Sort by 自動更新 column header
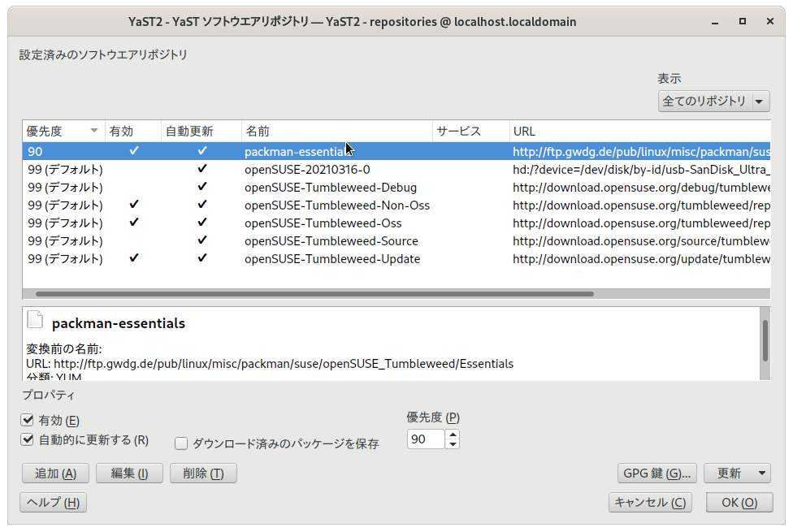Viewport: 793px width, 532px height. coord(201,131)
